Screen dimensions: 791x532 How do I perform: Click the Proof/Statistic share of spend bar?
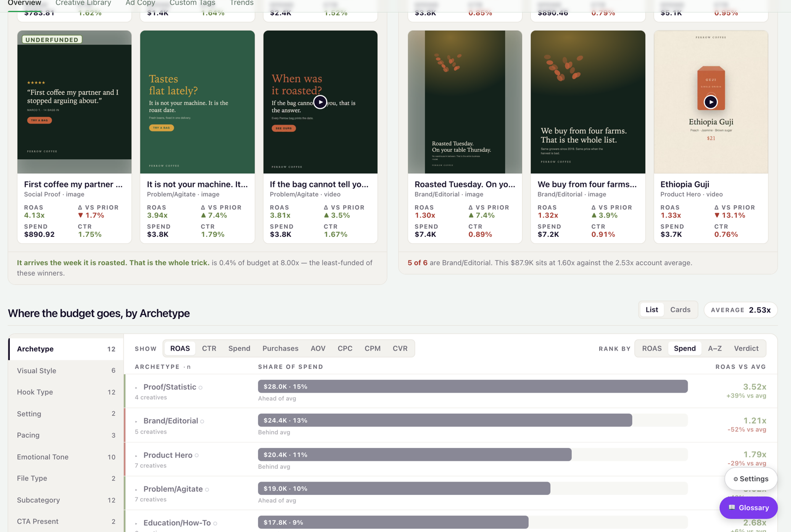(x=473, y=386)
